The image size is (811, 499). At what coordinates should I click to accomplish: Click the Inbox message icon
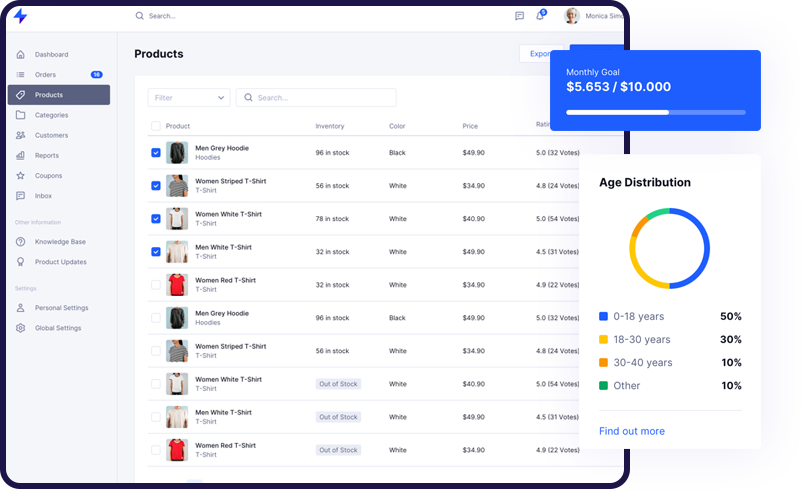(x=21, y=195)
